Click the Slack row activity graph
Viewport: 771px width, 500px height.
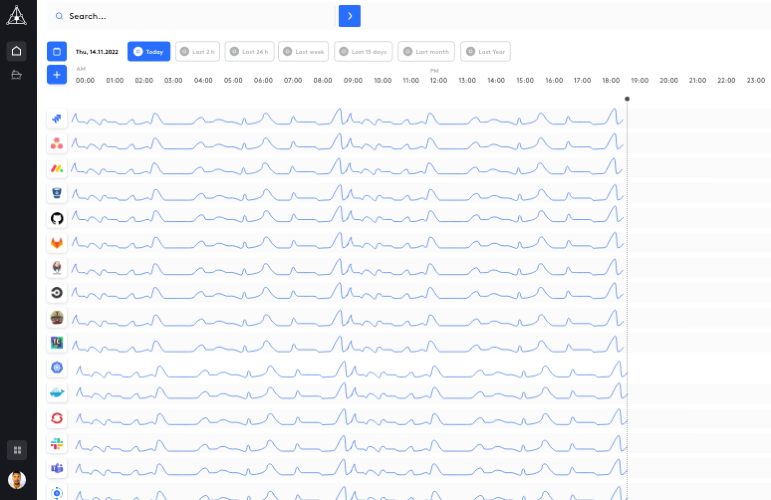point(351,443)
